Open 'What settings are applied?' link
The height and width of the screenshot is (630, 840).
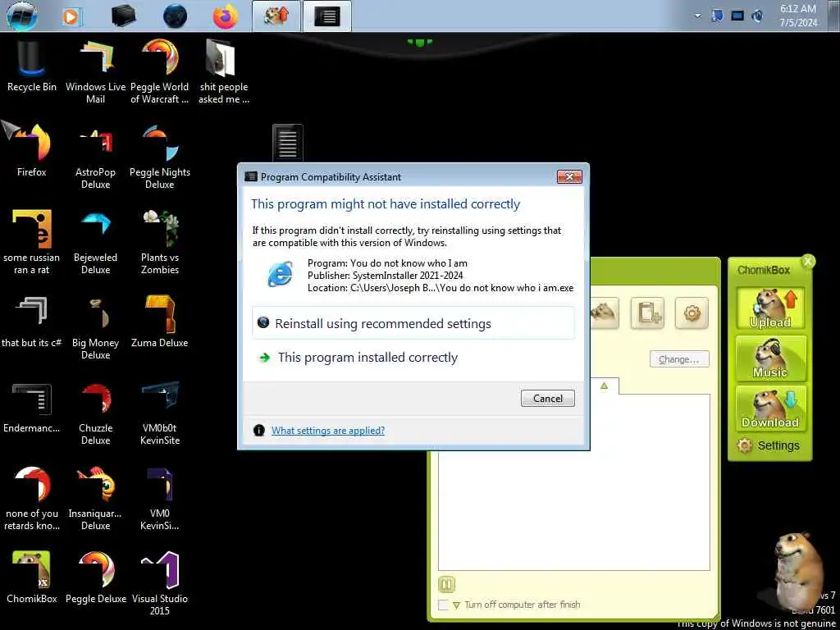(x=328, y=430)
